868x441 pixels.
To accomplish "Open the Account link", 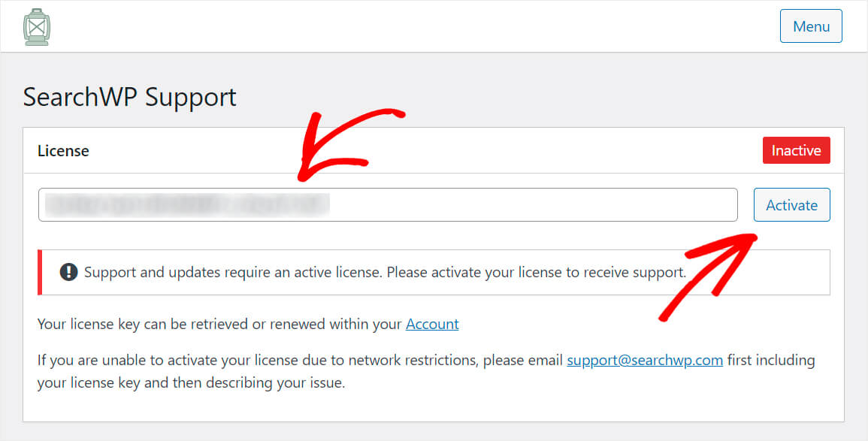I will pyautogui.click(x=432, y=324).
